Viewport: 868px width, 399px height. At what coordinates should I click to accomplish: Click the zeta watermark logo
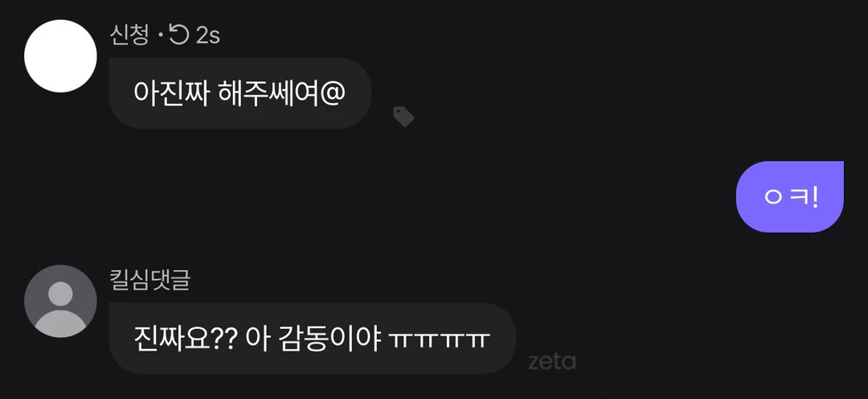(552, 362)
